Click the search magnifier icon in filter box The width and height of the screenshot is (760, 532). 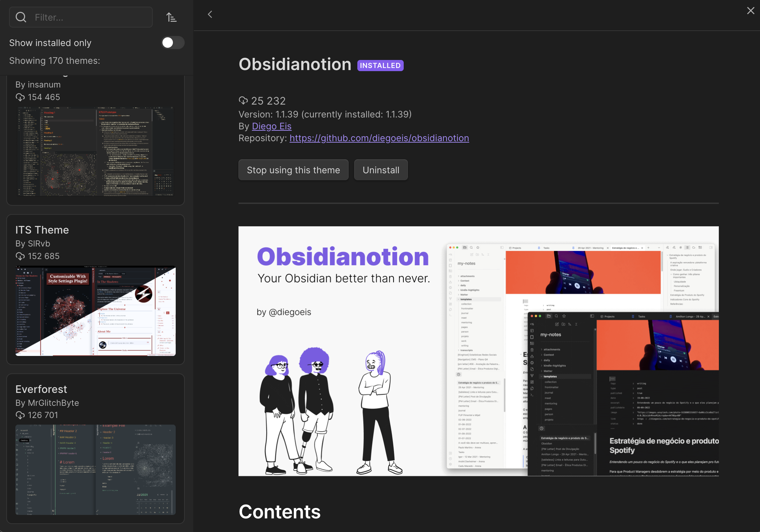point(21,17)
